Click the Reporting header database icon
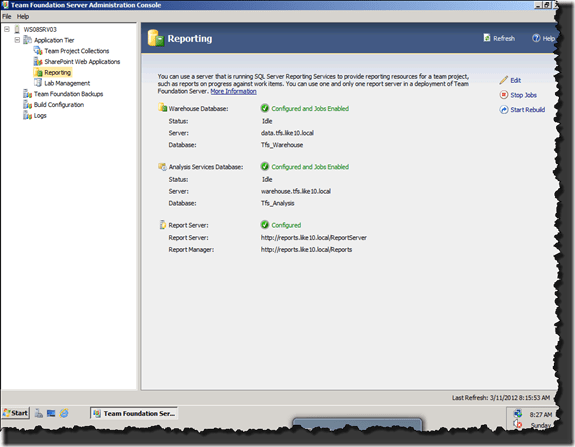The height and width of the screenshot is (447, 575). (156, 38)
